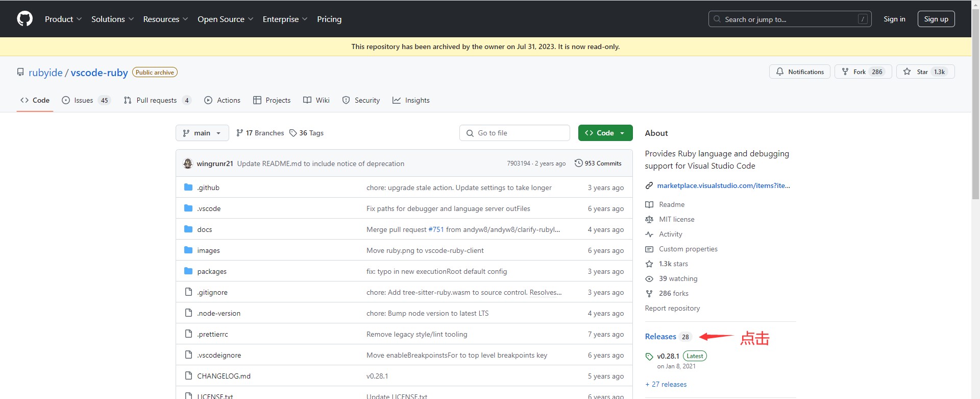Click the pulse icon beside Activity
The image size is (980, 399).
649,234
